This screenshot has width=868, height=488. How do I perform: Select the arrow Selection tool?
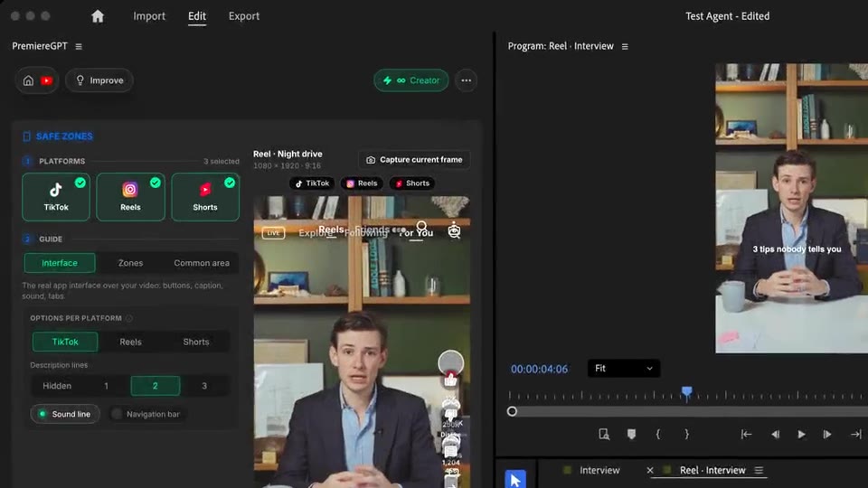(x=514, y=479)
